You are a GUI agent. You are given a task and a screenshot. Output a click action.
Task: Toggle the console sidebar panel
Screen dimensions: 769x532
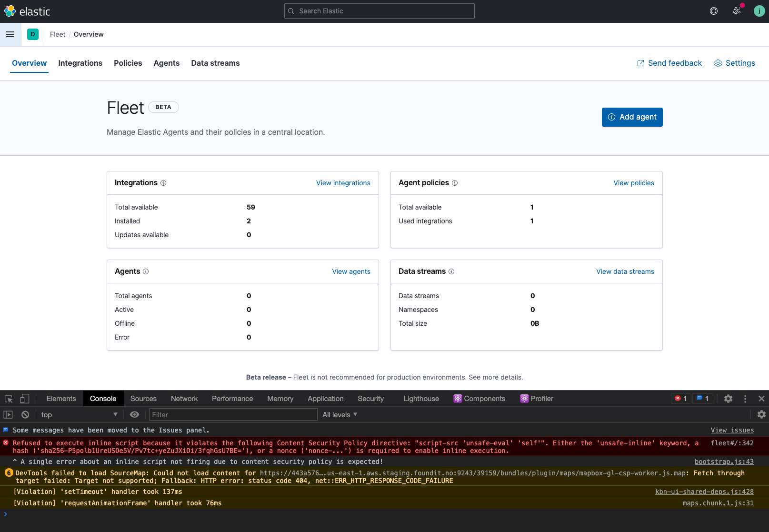click(8, 415)
